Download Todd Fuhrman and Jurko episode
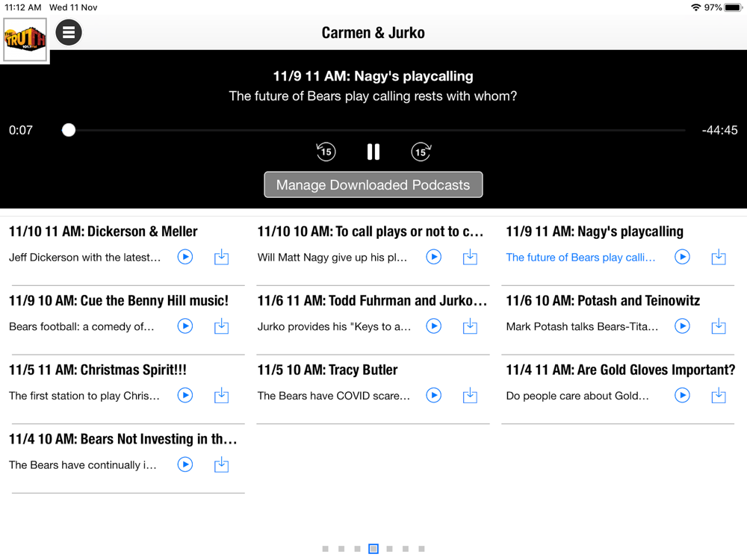Screen dimensions: 747x560 tap(470, 326)
